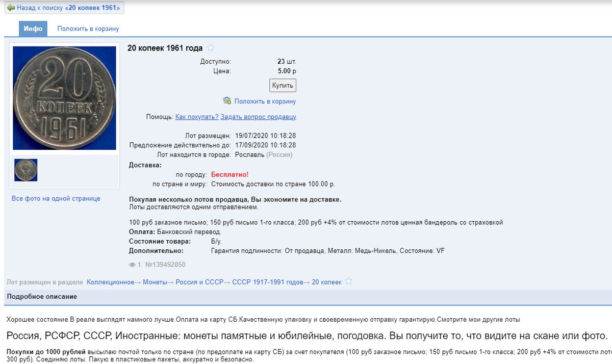Click the offer expiry date 17/09/2020 10:18:28
612x364 pixels.
coord(266,145)
